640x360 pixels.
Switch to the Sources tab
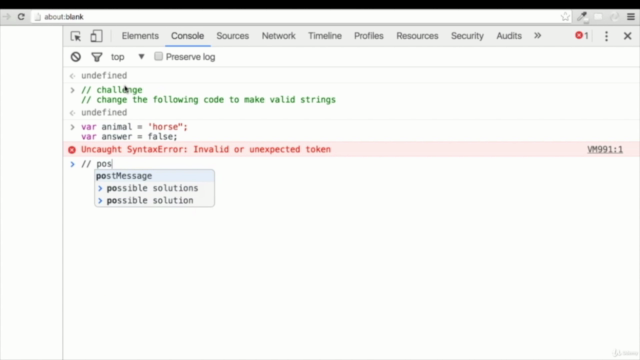233,36
